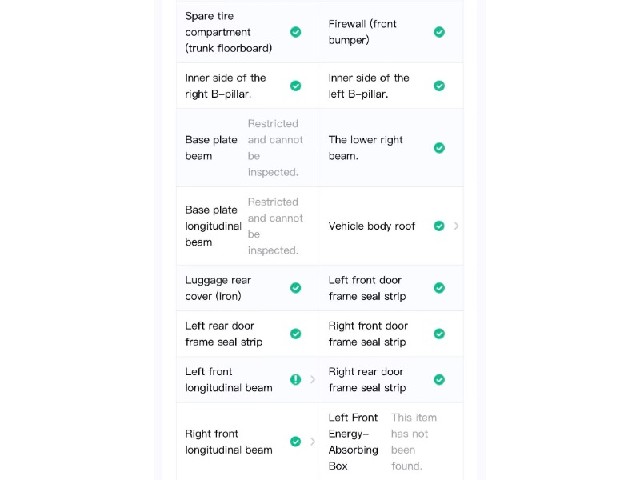This screenshot has height=480, width=640.
Task: Click Left Front Energy-Absorbing Box label
Action: click(353, 442)
